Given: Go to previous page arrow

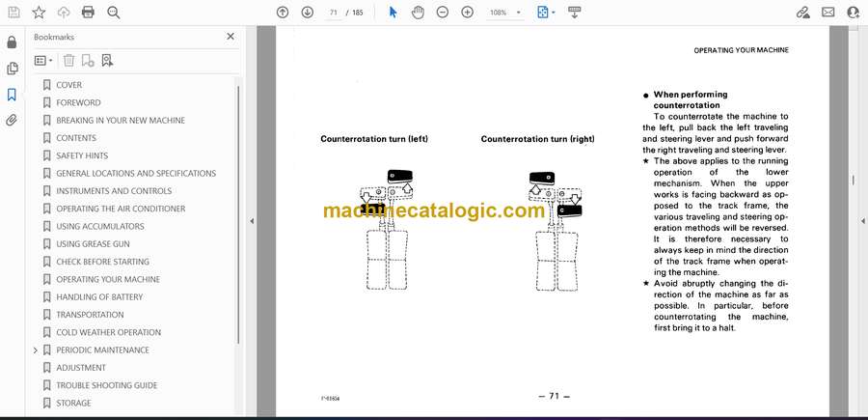Looking at the screenshot, I should (x=283, y=13).
